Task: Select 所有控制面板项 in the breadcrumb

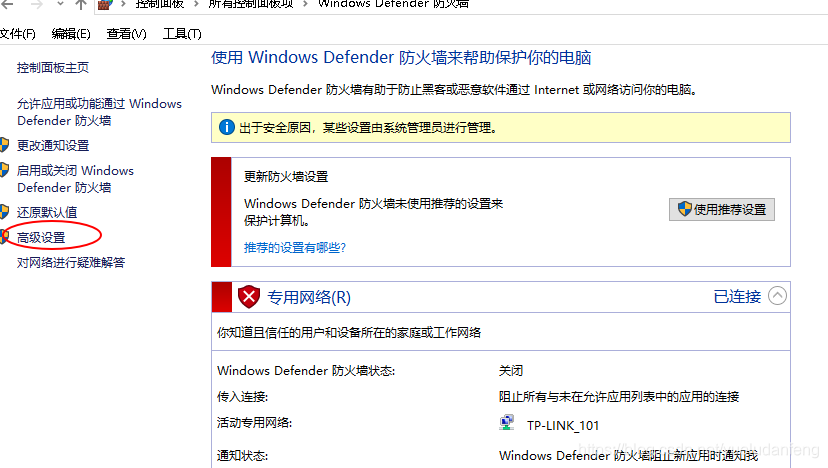Action: (x=251, y=4)
